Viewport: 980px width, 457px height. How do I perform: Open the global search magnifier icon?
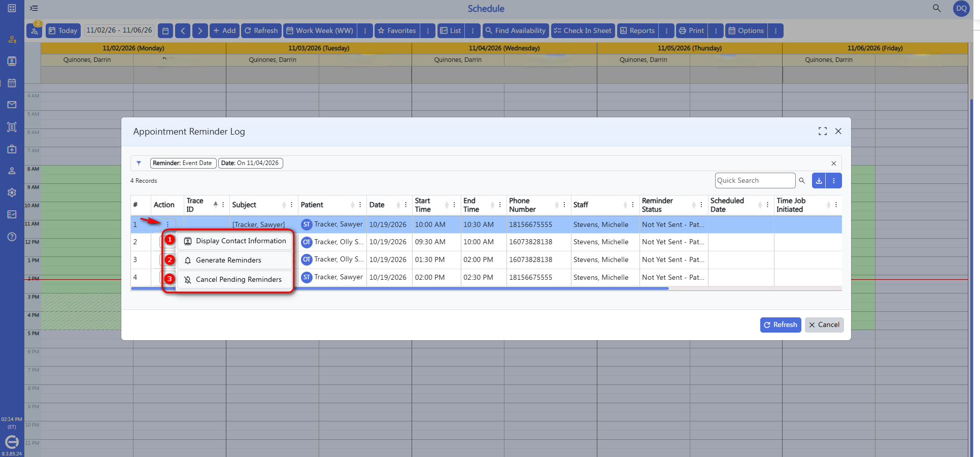coord(937,8)
